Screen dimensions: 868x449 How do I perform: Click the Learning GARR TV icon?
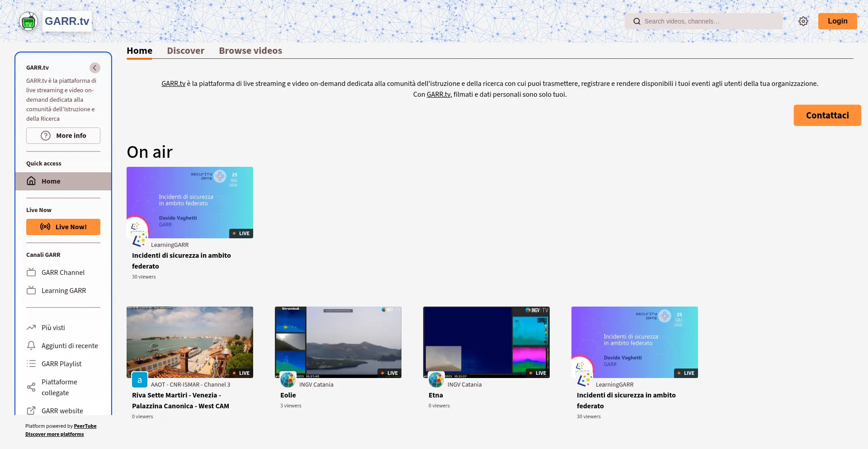tap(31, 290)
